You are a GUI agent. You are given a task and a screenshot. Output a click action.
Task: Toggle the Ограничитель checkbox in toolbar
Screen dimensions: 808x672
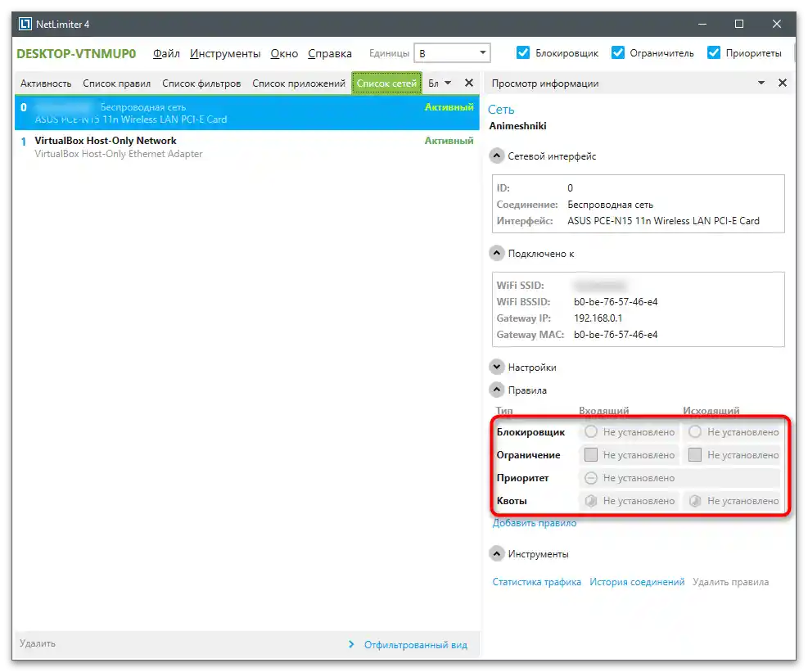pyautogui.click(x=618, y=52)
